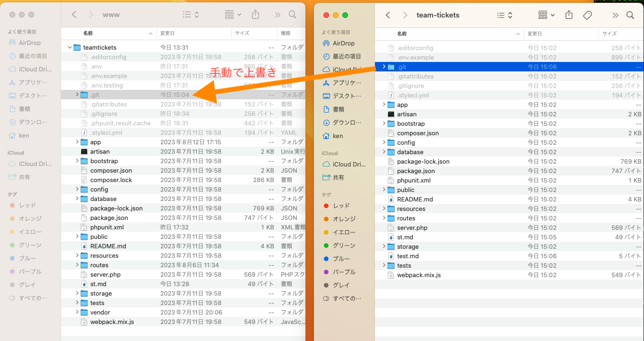Screen dimensions: 644x341
Task: Open search in the team-tickets window
Action: [x=630, y=15]
